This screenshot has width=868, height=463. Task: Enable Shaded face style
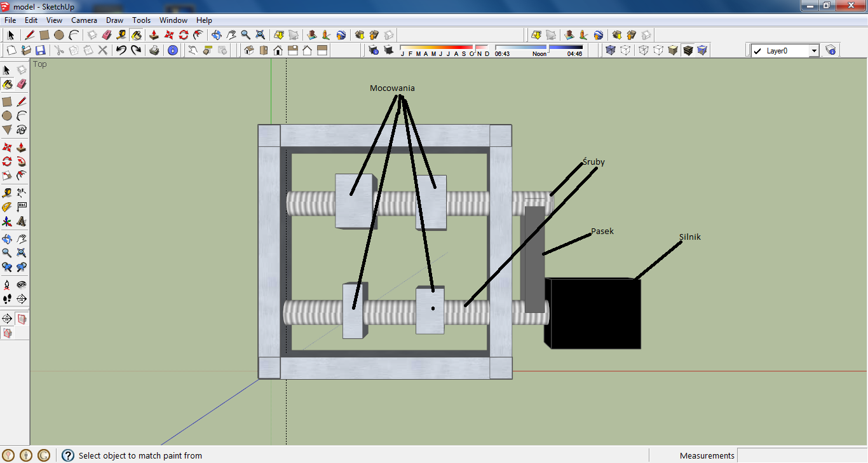point(673,50)
